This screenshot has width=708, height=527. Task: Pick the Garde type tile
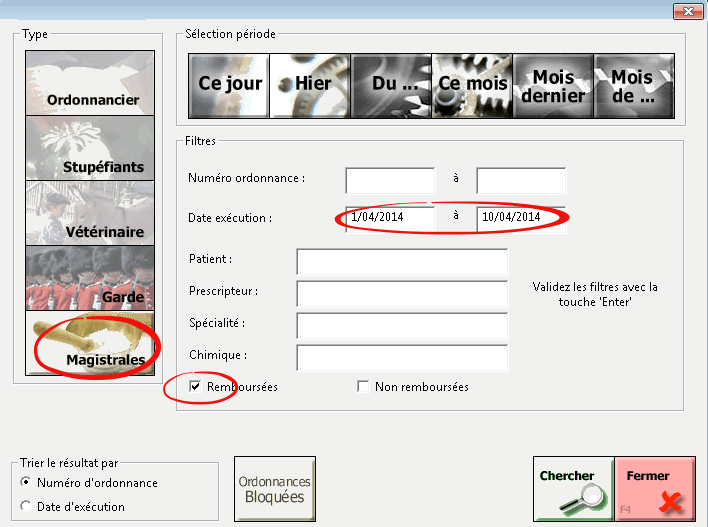click(x=90, y=278)
